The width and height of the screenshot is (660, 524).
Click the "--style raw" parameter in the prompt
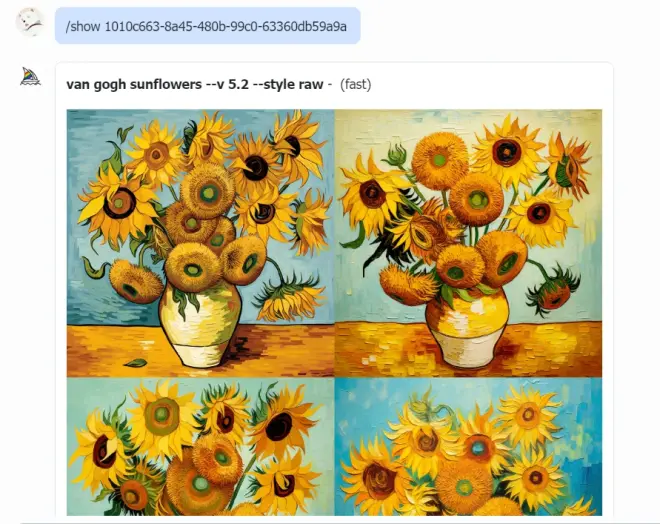pos(288,84)
